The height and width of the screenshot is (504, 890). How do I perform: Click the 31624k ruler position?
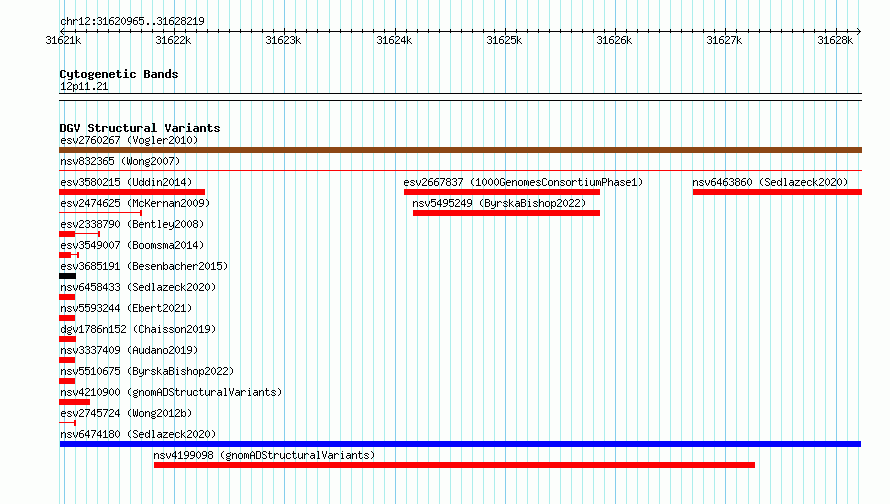[394, 40]
